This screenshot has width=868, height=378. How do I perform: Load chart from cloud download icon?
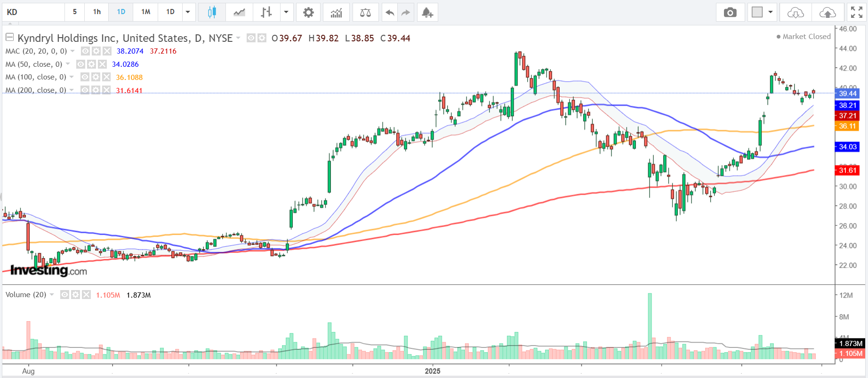pos(796,12)
